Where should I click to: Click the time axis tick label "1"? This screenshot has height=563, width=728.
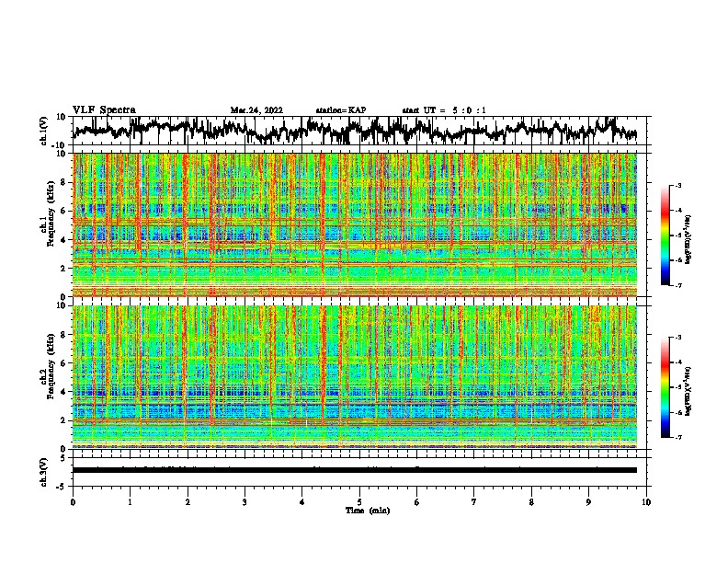coord(130,502)
